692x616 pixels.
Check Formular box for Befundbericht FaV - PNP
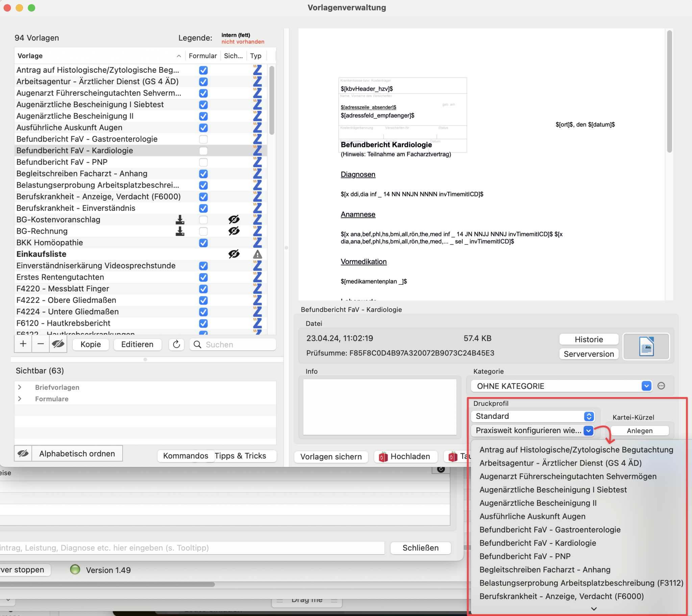pyautogui.click(x=203, y=162)
